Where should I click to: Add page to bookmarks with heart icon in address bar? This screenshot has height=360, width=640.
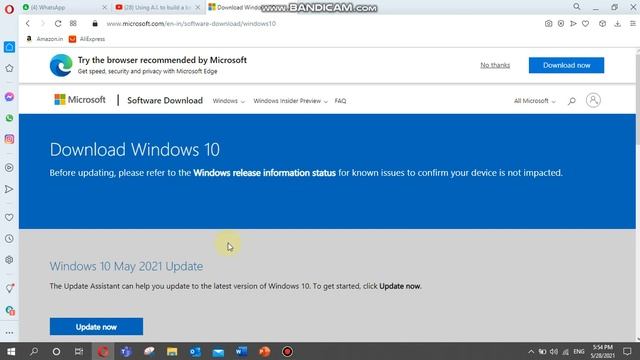pos(585,24)
